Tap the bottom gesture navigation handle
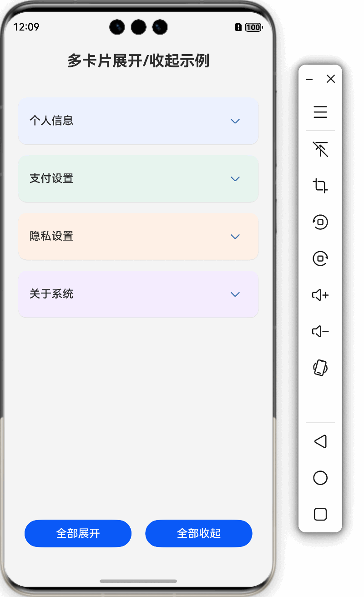The image size is (364, 597). [x=138, y=581]
